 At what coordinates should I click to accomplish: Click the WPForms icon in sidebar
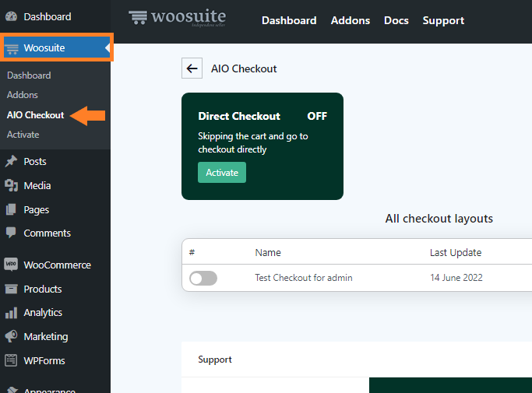(11, 360)
